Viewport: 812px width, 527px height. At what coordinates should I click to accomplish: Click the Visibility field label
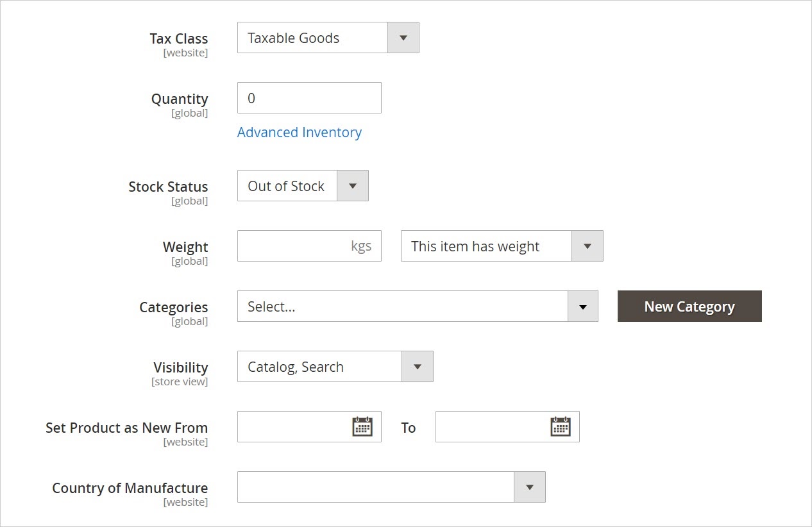tap(180, 367)
